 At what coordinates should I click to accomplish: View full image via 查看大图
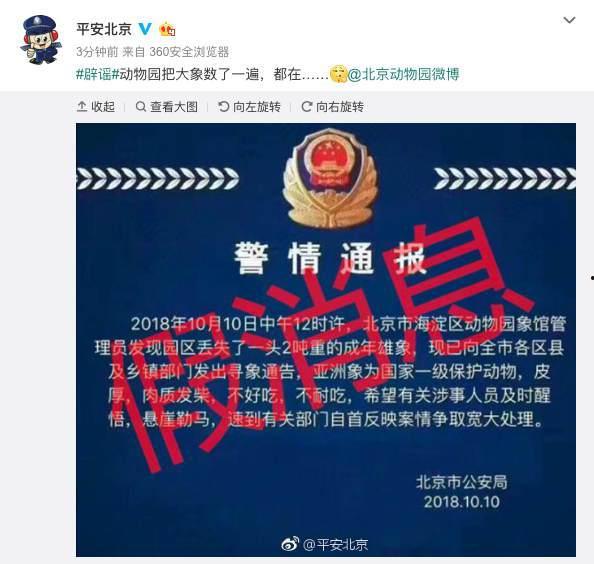pos(167,107)
